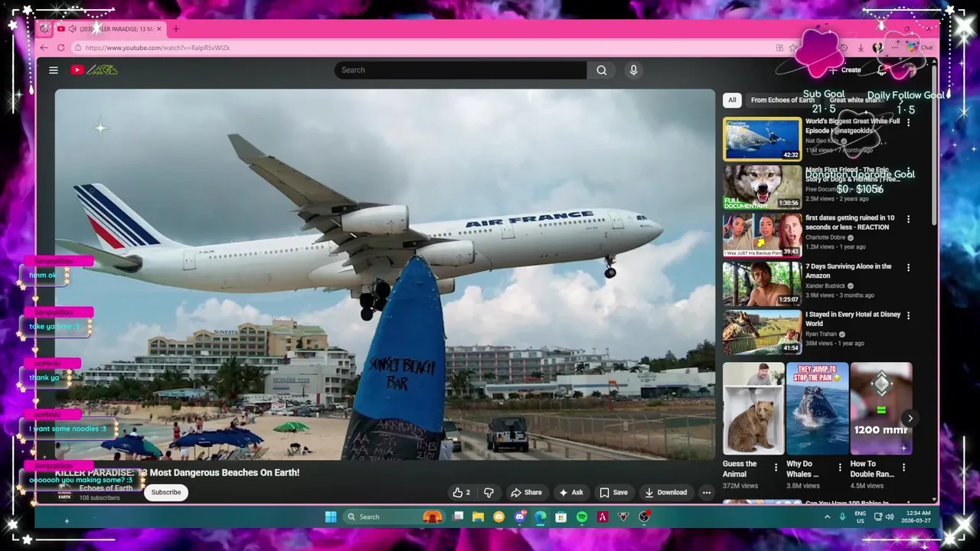Select the From Echoes of Earth chip
This screenshot has width=980, height=551.
pyautogui.click(x=782, y=100)
